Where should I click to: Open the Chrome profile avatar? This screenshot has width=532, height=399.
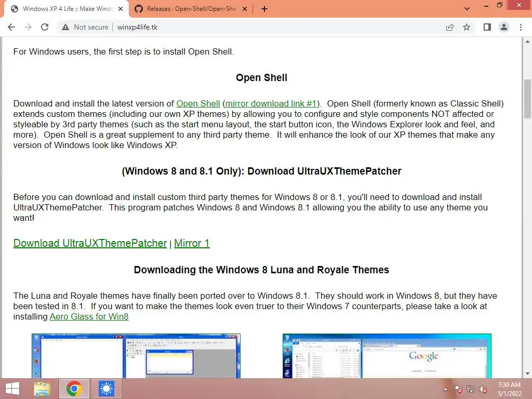(x=504, y=27)
